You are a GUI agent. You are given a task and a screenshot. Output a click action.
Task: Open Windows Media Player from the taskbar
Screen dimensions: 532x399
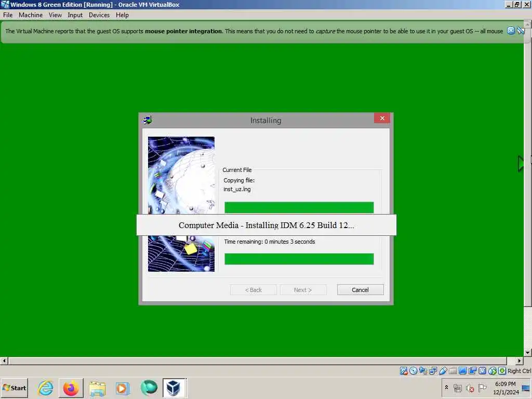[x=123, y=388]
